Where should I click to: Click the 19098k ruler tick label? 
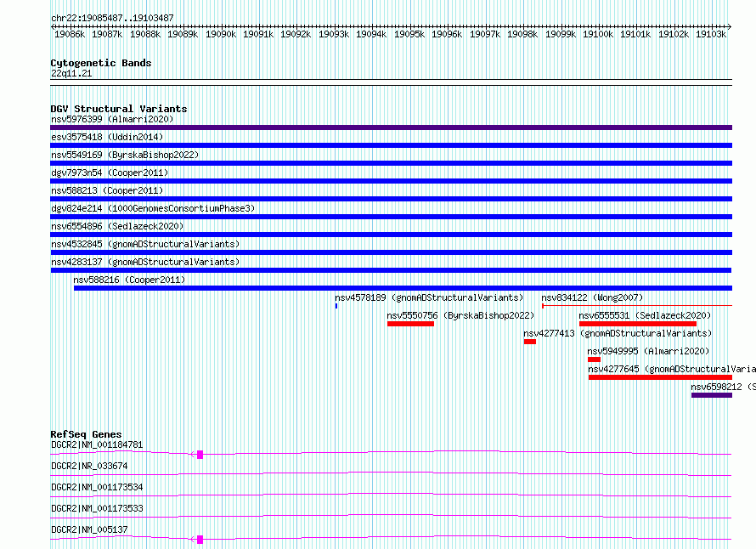[x=522, y=34]
